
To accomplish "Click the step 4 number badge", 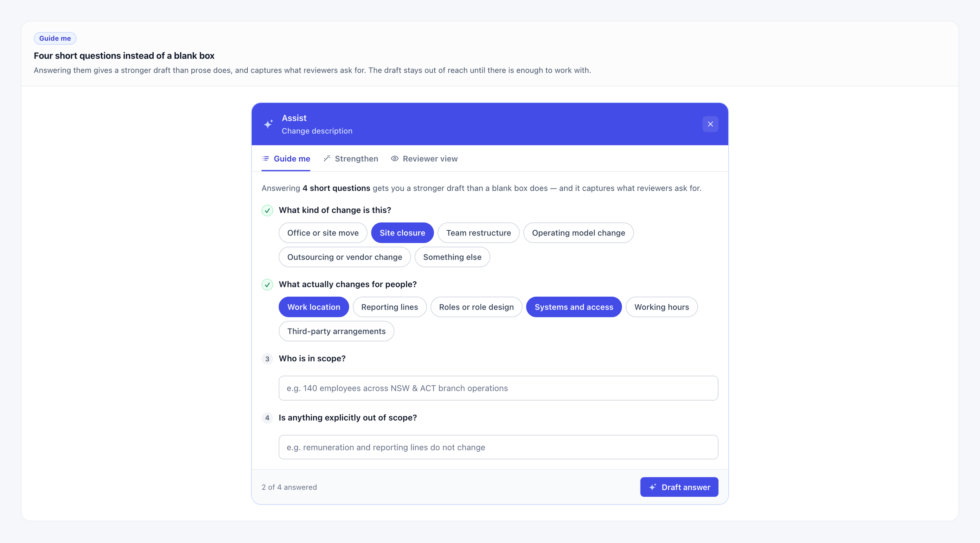I will point(267,418).
